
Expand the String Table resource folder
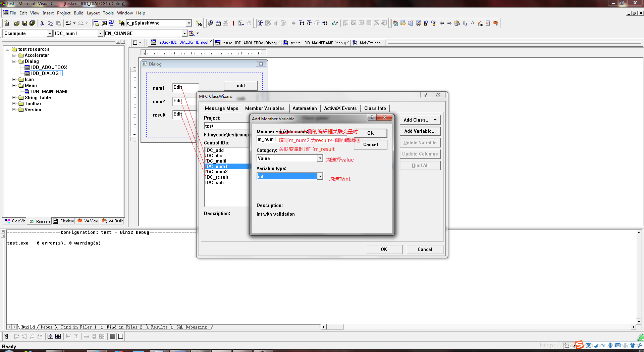[14, 97]
